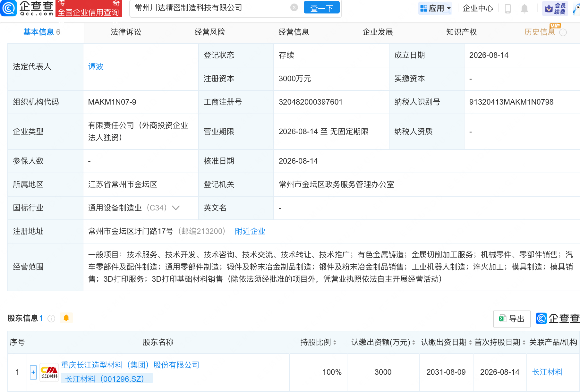Switch to 企业发展 tab

(x=378, y=32)
